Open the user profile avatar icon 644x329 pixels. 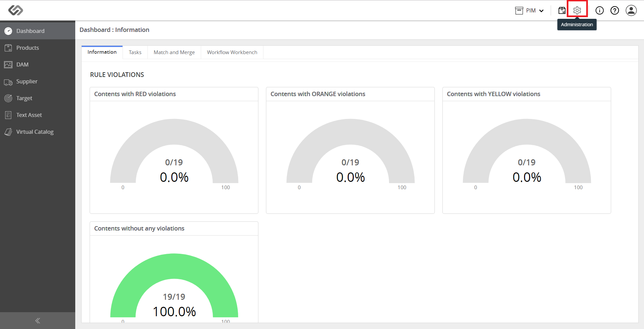(x=631, y=10)
